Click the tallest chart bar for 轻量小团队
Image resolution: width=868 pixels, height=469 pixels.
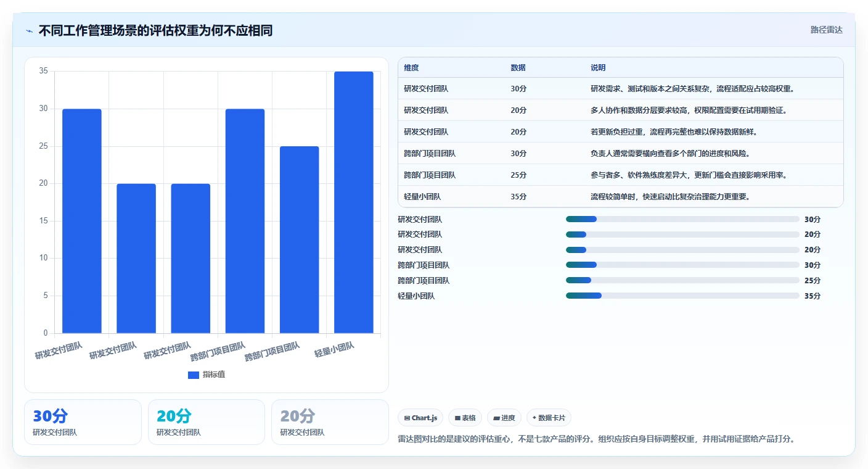pyautogui.click(x=354, y=202)
